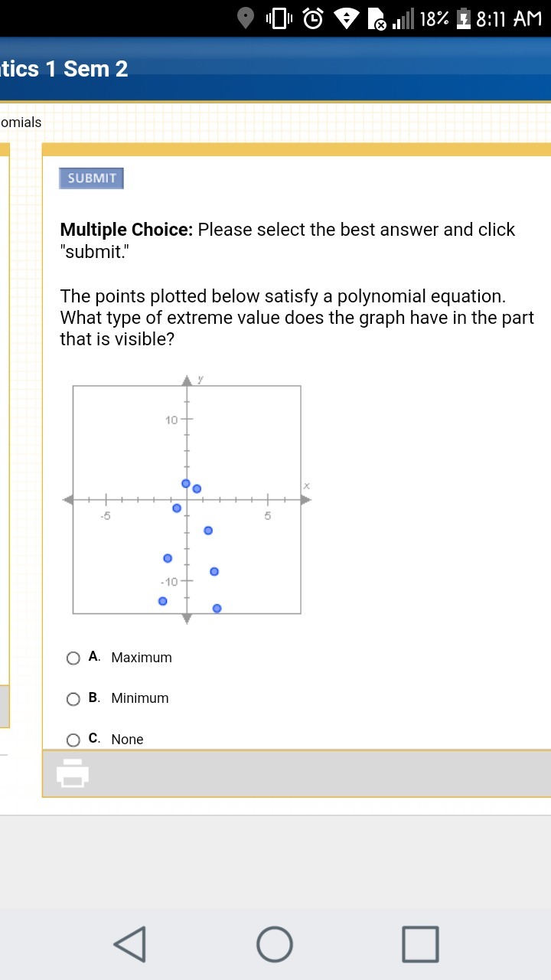Click the lowest right plotted point
The width and height of the screenshot is (551, 980).
click(217, 608)
